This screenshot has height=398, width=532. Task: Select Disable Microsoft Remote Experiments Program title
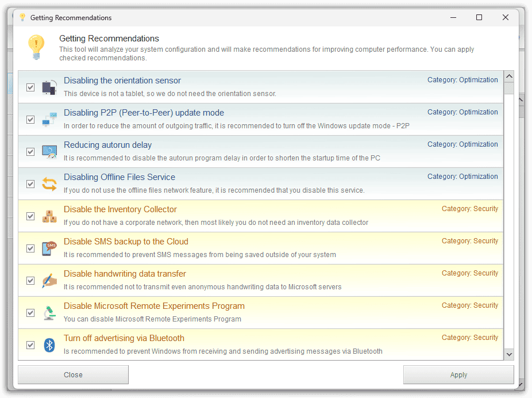coord(154,306)
